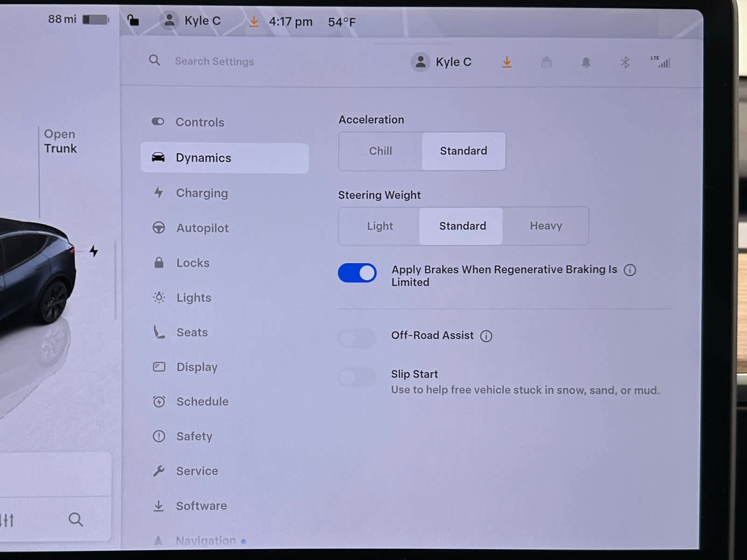Enable the Off-Road Assist toggle
747x560 pixels.
coord(357,338)
